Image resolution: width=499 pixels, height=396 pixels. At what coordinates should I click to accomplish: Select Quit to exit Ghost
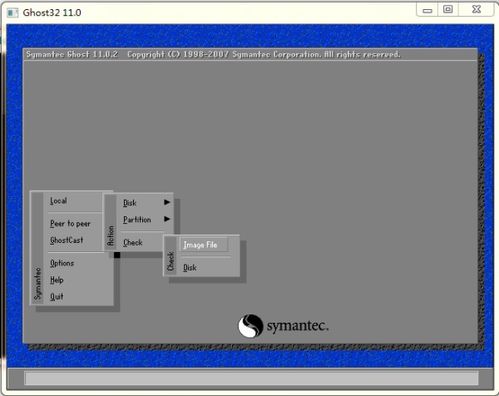click(x=57, y=296)
